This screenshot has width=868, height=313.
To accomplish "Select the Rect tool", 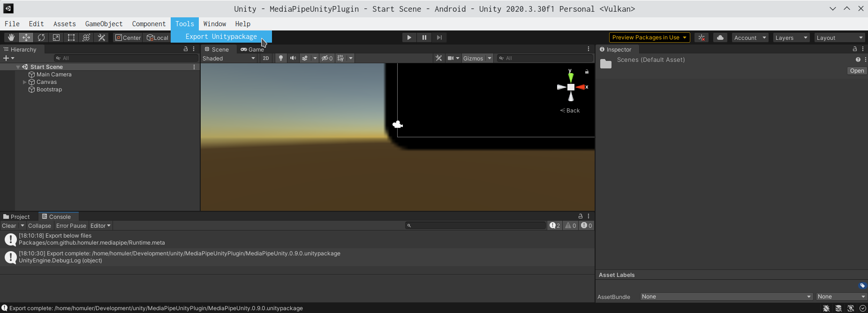I will (71, 37).
